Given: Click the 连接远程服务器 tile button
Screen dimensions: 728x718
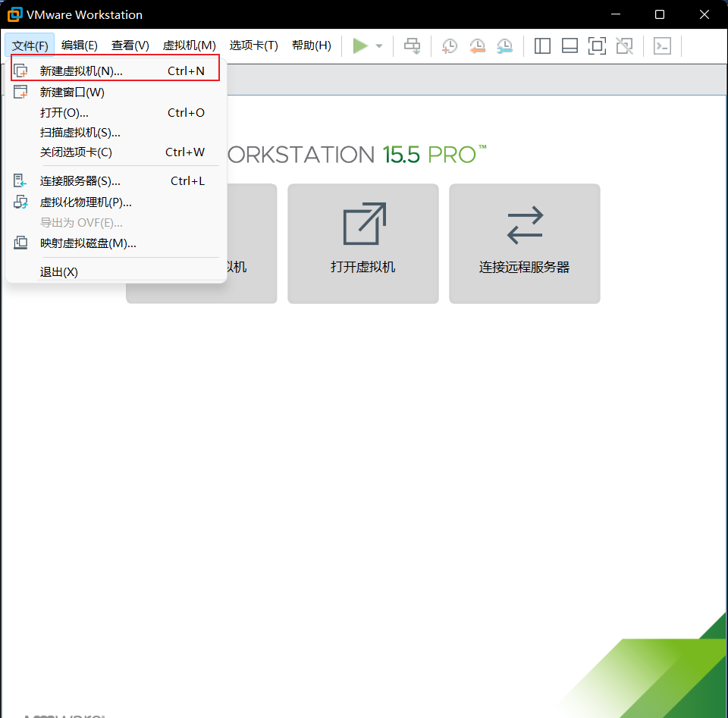Looking at the screenshot, I should pos(525,243).
